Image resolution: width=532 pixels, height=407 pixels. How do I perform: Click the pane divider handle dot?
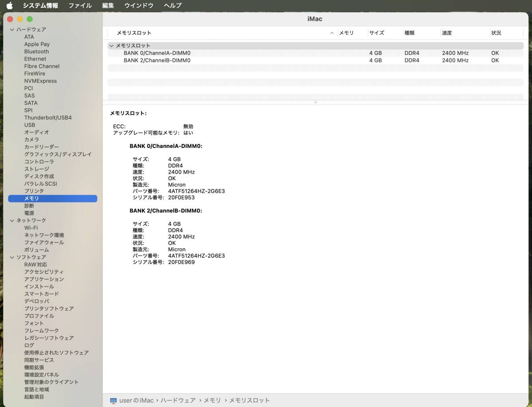[315, 102]
